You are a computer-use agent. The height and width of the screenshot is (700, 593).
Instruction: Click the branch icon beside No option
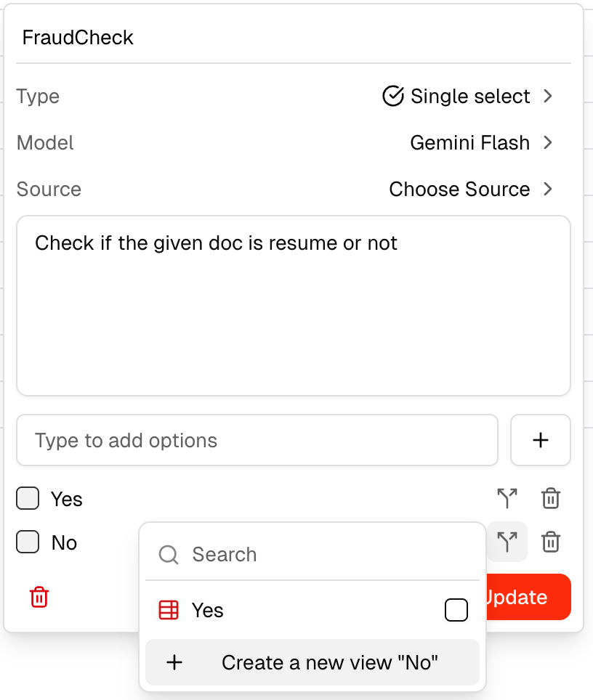[x=507, y=542]
